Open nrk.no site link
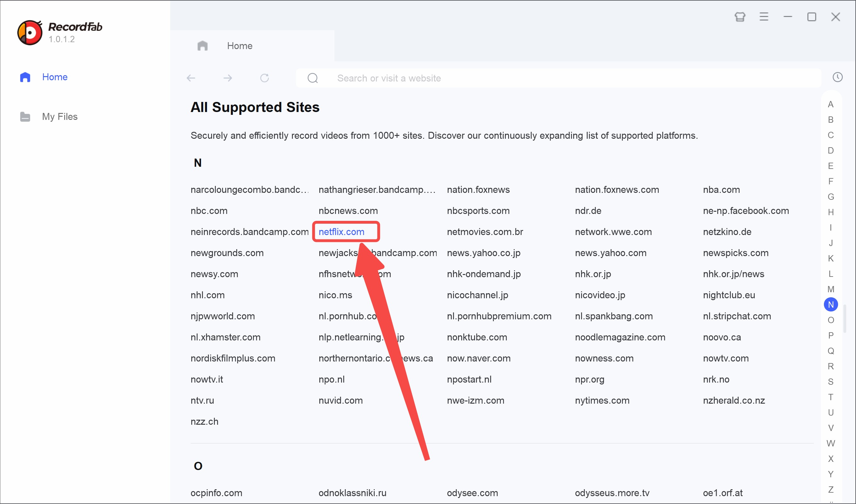856x504 pixels. [716, 379]
